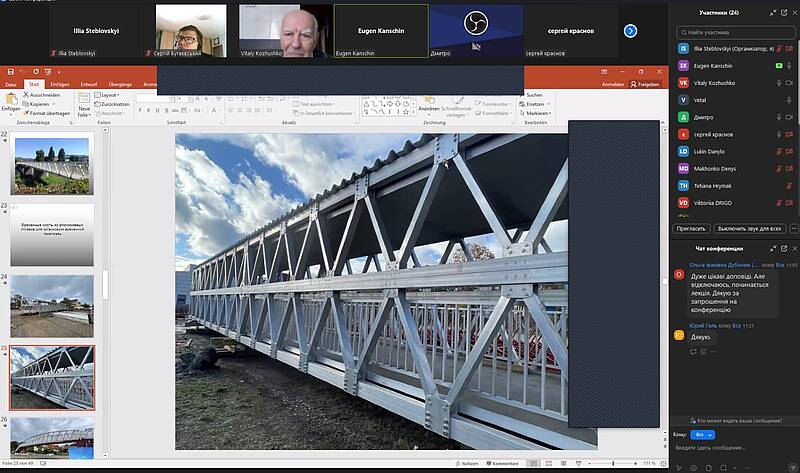800x473 pixels.
Task: Click the slide panel vertical scrollbar
Action: [x=105, y=285]
